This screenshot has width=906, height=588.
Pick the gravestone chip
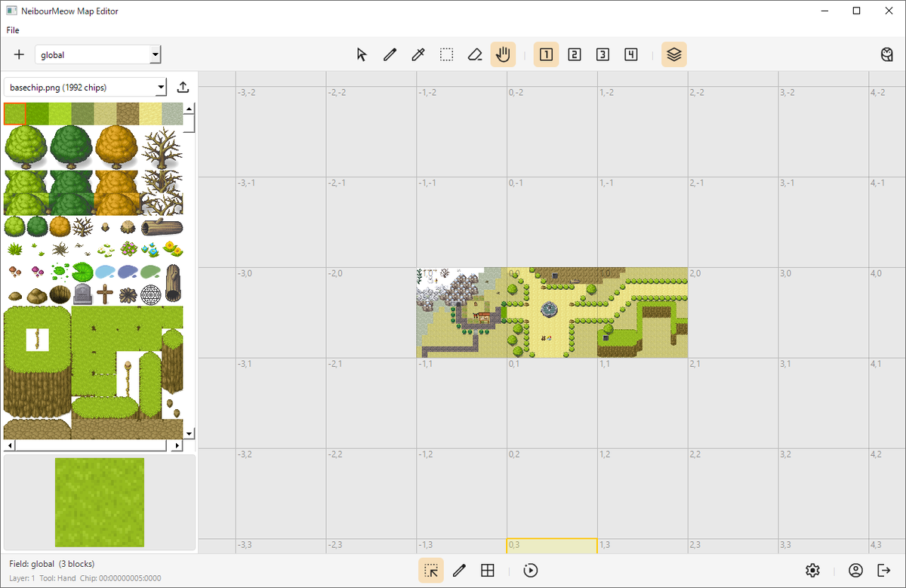pyautogui.click(x=83, y=294)
